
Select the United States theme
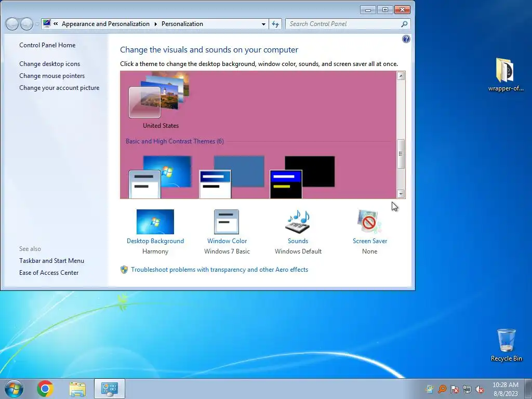pyautogui.click(x=159, y=100)
